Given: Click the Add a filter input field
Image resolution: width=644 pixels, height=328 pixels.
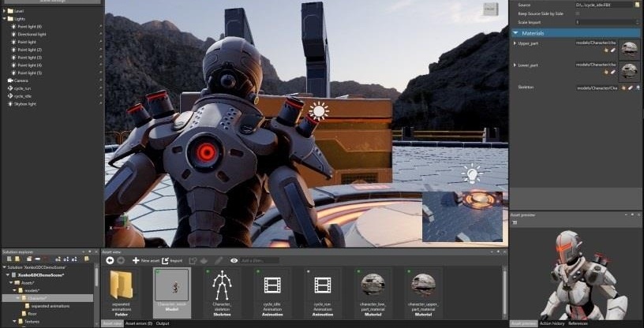Looking at the screenshot, I should (260, 260).
